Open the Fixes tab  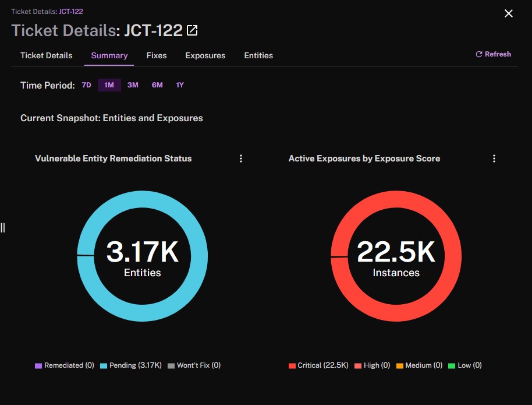[157, 55]
